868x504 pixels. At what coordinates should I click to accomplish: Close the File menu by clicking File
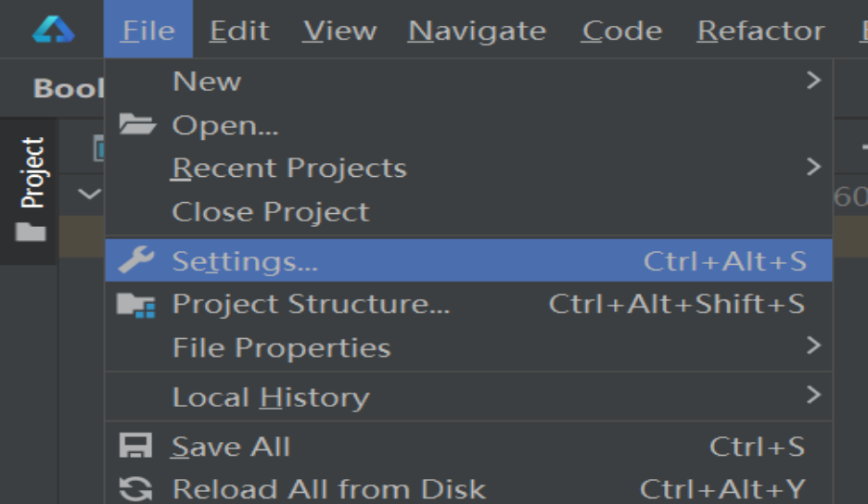[147, 31]
